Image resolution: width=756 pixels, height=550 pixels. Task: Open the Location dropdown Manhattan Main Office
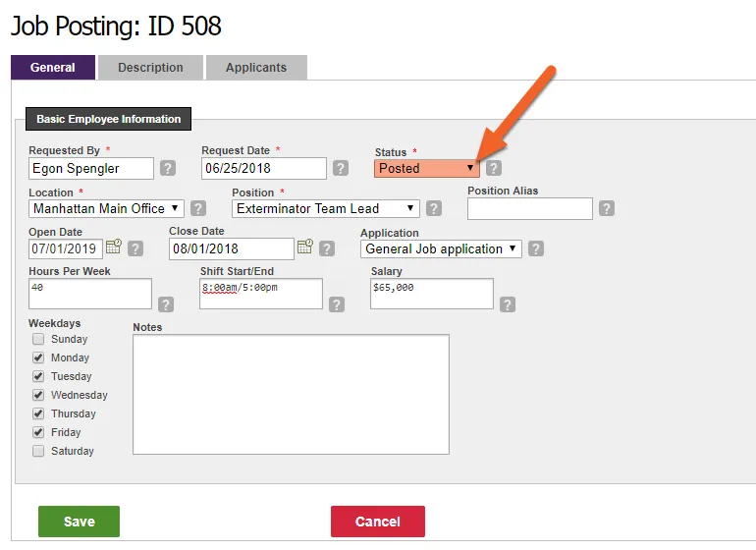tap(106, 209)
